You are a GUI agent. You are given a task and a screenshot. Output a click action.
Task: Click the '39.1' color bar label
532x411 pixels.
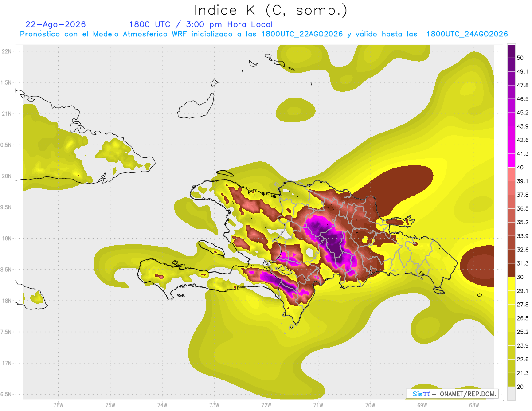pyautogui.click(x=523, y=181)
